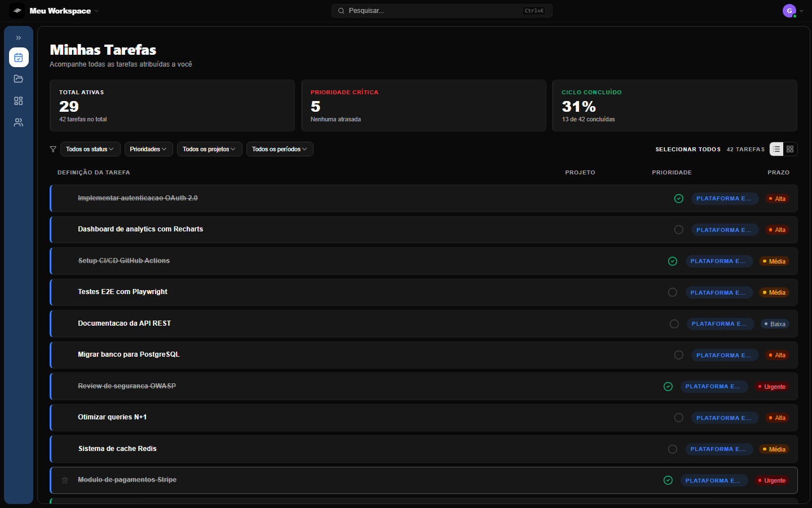Click the PRAZO column header
The image size is (812, 508).
point(778,173)
